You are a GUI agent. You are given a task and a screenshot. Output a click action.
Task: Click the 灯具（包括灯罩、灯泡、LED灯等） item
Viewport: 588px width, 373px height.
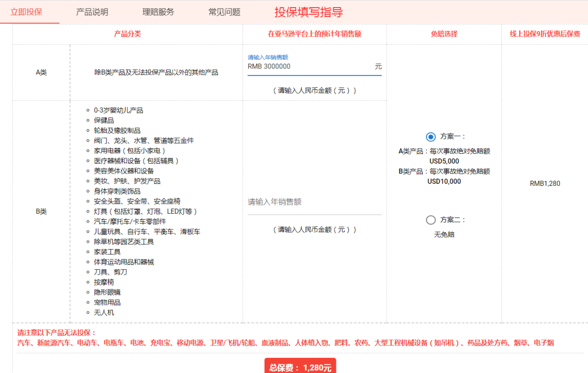point(145,211)
